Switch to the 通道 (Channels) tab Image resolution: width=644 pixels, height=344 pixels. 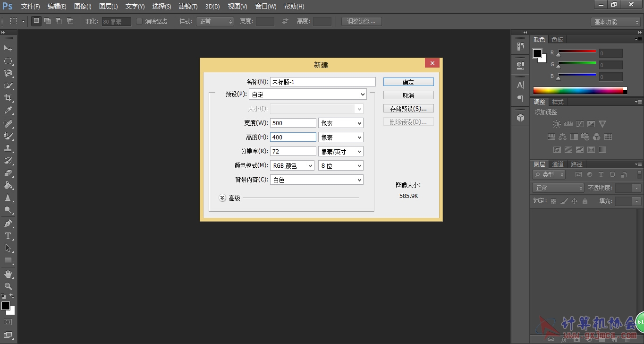click(x=558, y=164)
